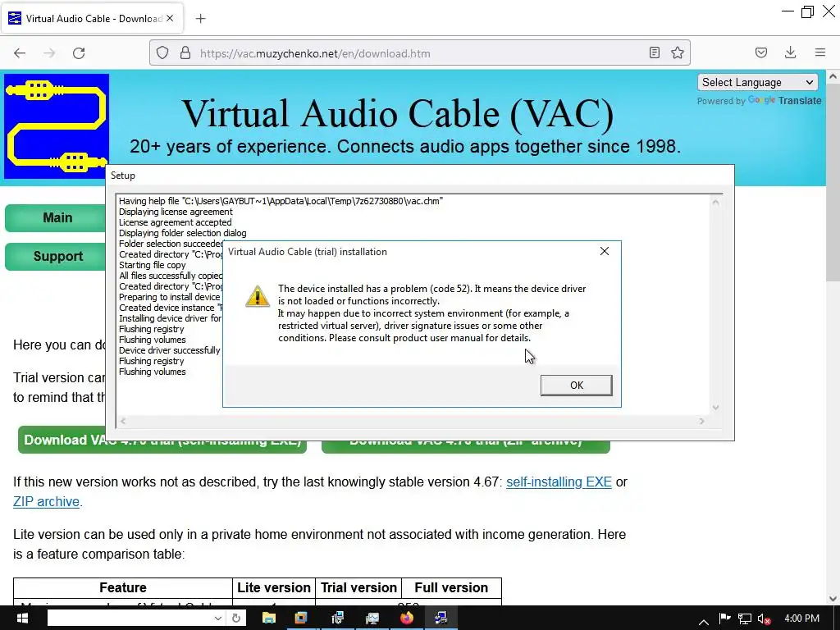Open the browser downloads panel
840x630 pixels.
coord(790,52)
